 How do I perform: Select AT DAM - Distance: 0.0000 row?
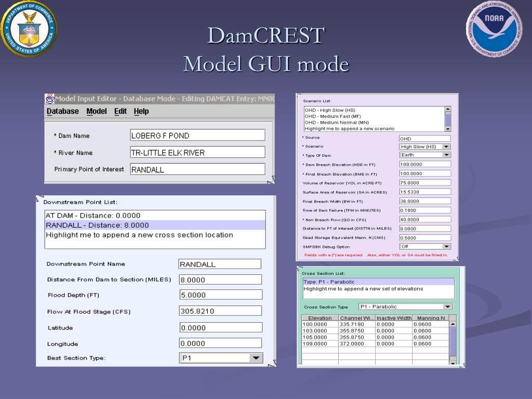point(155,216)
